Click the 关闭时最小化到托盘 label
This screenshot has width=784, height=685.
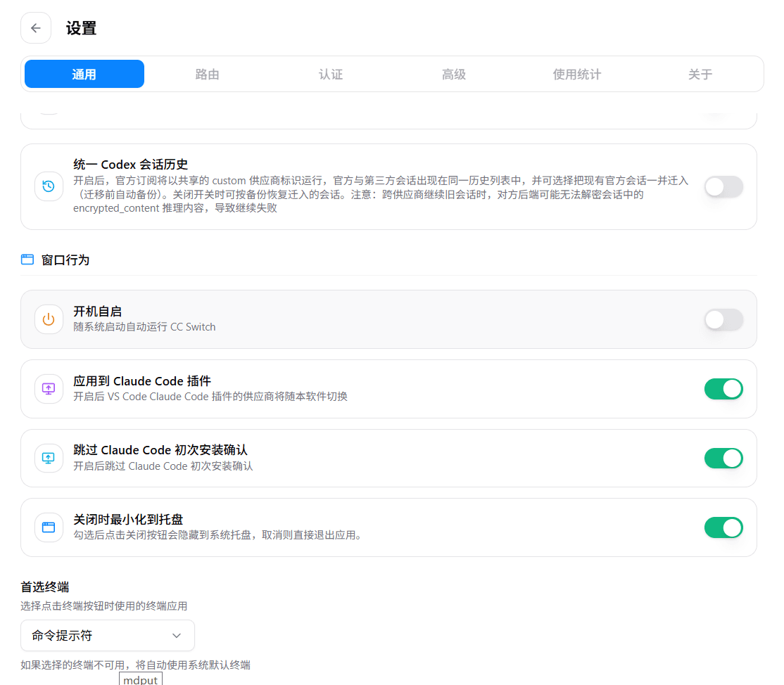128,519
